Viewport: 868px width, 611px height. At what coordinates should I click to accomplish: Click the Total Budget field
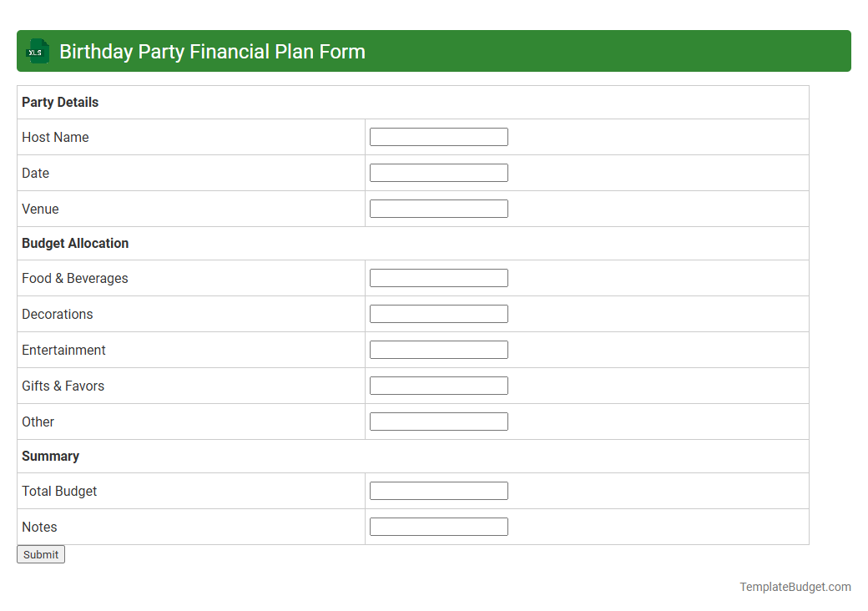[438, 490]
